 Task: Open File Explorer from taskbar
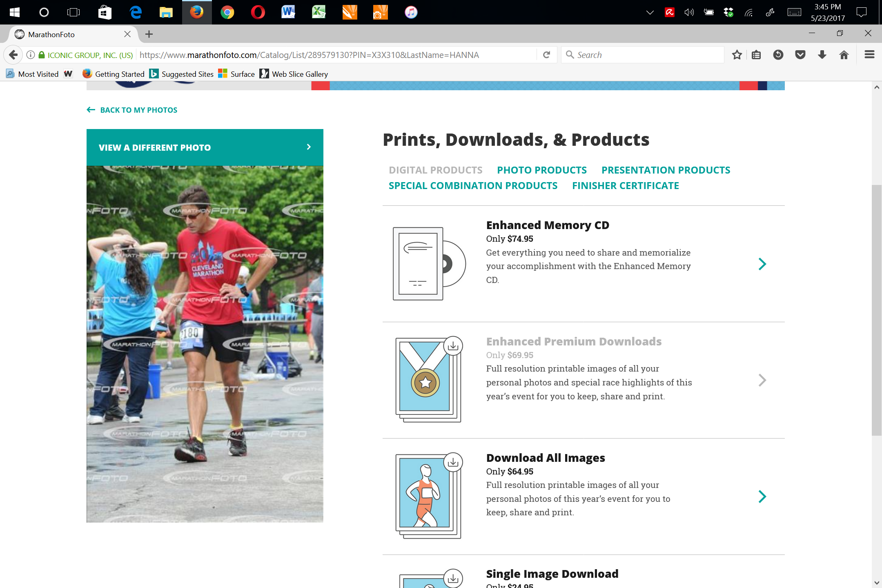[166, 12]
